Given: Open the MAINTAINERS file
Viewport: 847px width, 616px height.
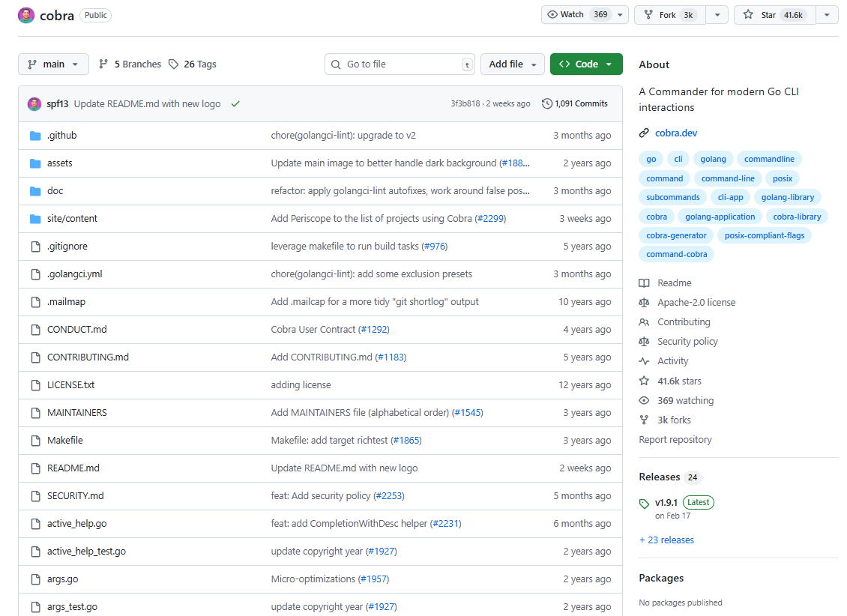Looking at the screenshot, I should pyautogui.click(x=76, y=412).
